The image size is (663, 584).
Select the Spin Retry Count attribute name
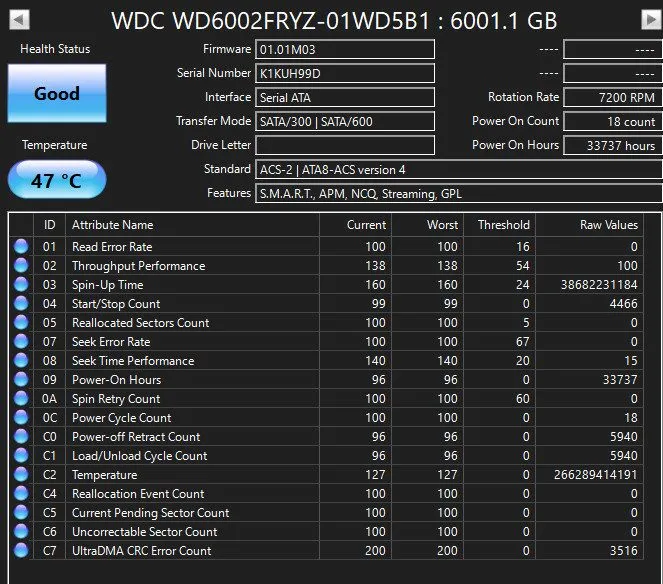pyautogui.click(x=116, y=399)
